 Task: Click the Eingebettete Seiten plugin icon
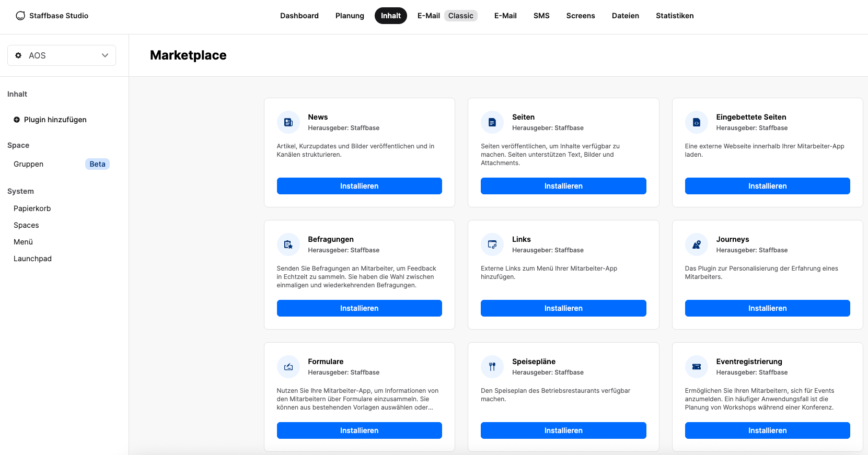tap(697, 122)
